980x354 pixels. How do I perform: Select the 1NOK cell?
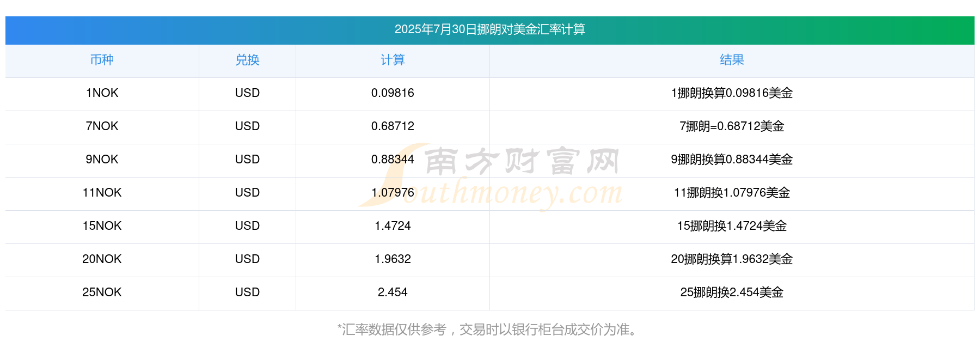click(x=102, y=93)
